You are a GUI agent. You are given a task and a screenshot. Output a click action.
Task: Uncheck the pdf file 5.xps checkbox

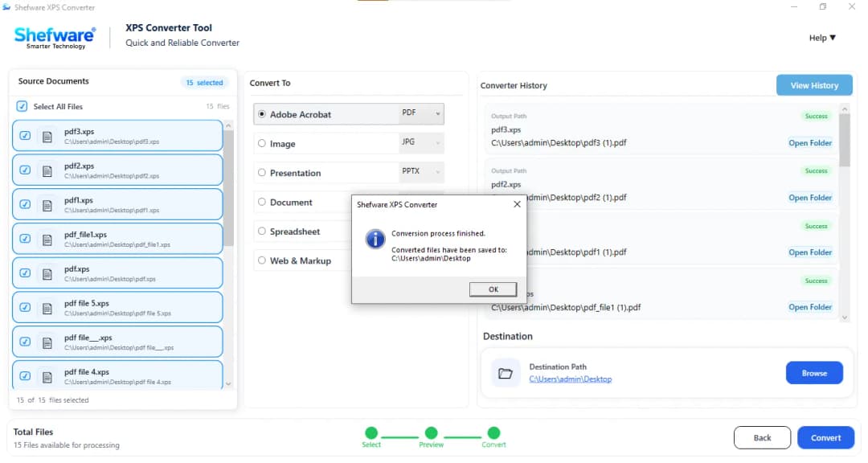tap(25, 307)
